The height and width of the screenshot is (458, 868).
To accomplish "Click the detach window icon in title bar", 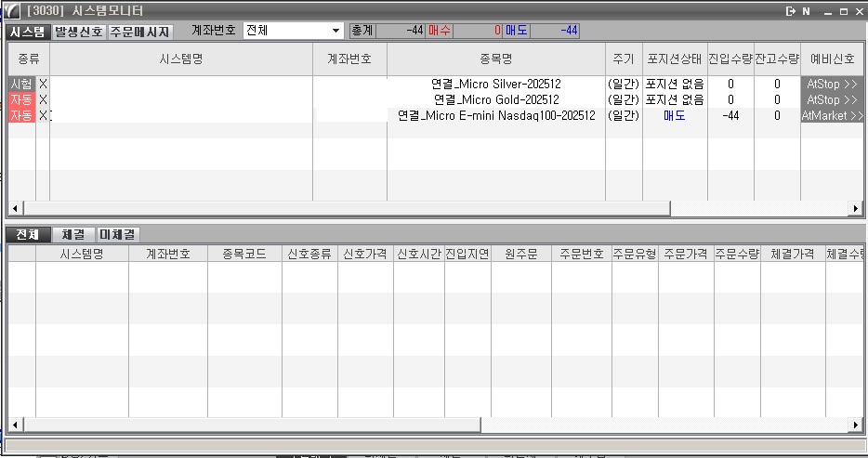I will [x=790, y=11].
